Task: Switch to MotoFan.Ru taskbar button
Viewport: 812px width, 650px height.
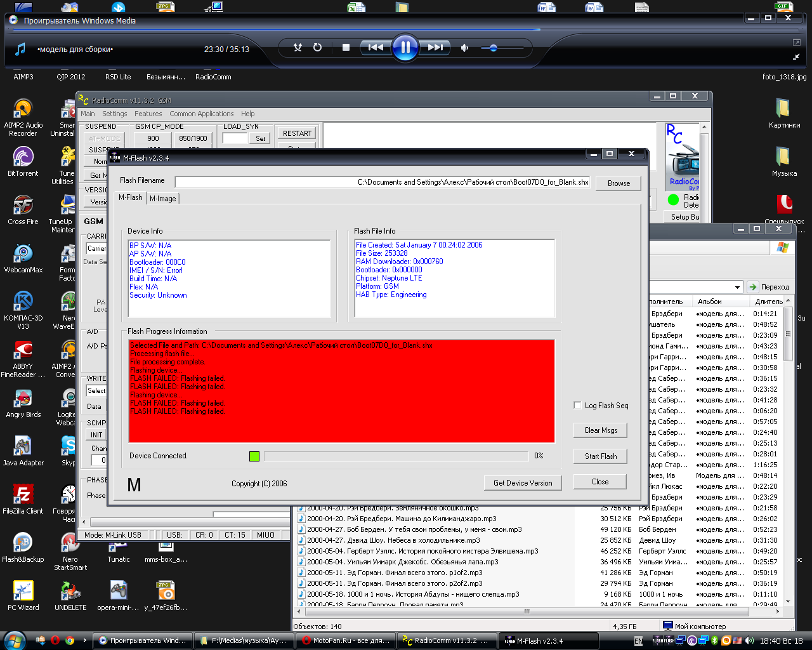Action: click(x=346, y=640)
